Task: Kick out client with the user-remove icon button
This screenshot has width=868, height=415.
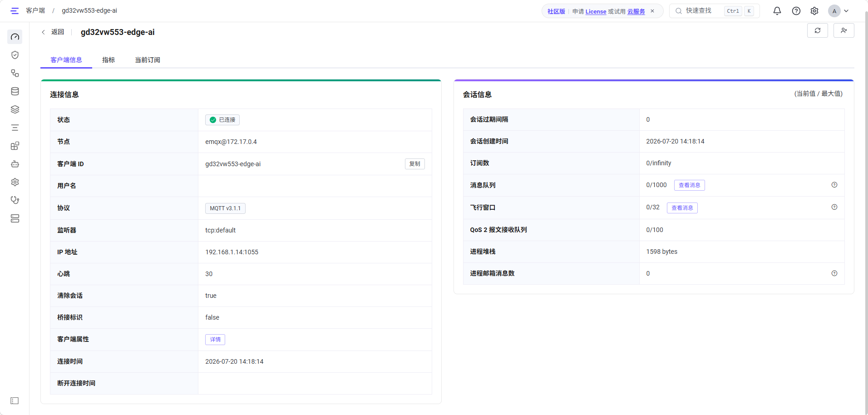Action: pos(844,30)
